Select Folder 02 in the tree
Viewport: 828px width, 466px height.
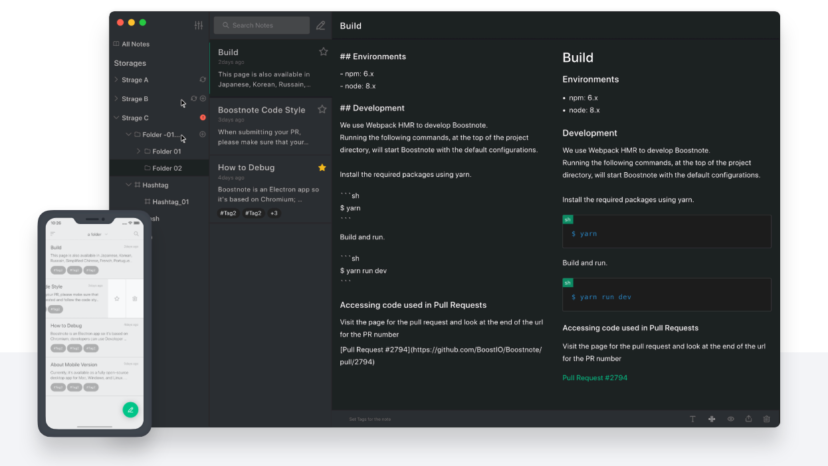click(x=167, y=168)
